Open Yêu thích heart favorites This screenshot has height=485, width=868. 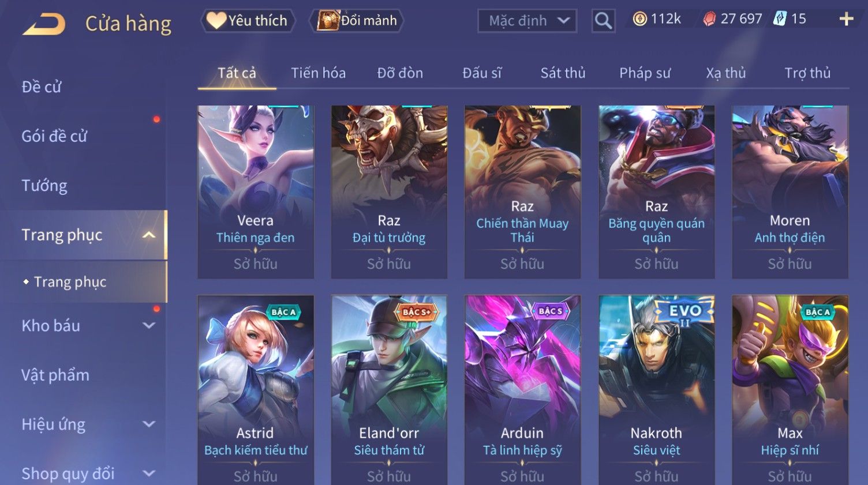click(x=248, y=21)
